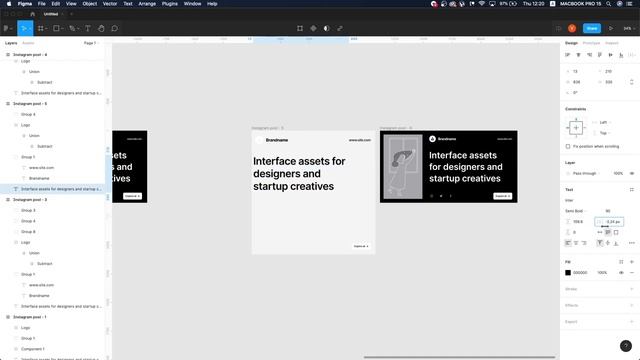
Task: Click the Home icon in tab bar
Action: tap(33, 14)
